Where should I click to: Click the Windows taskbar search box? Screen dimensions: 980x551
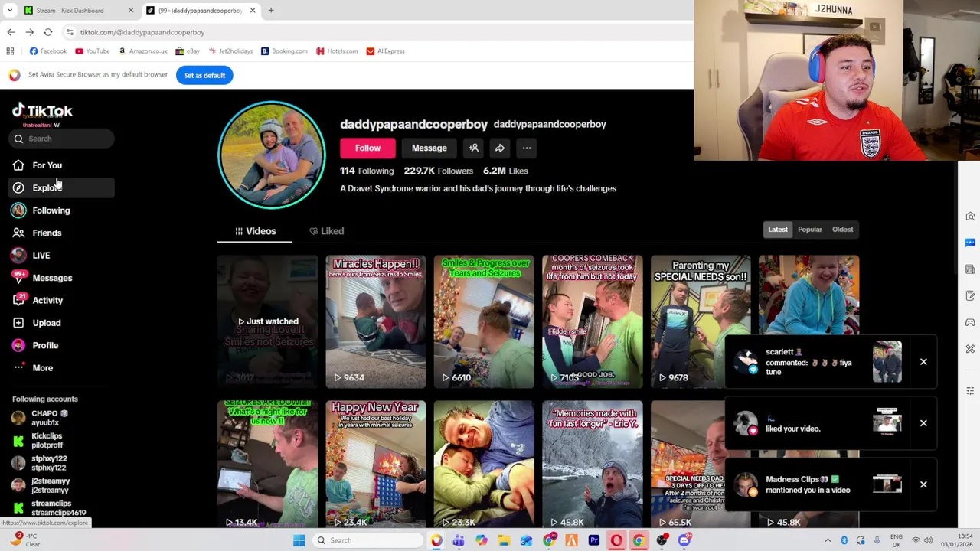(x=368, y=540)
